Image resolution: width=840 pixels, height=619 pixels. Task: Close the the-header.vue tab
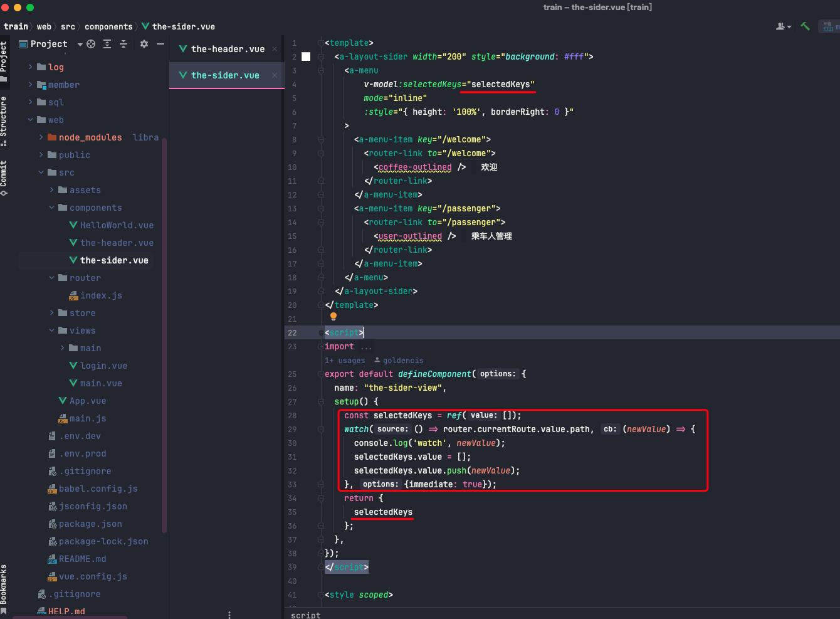click(275, 49)
